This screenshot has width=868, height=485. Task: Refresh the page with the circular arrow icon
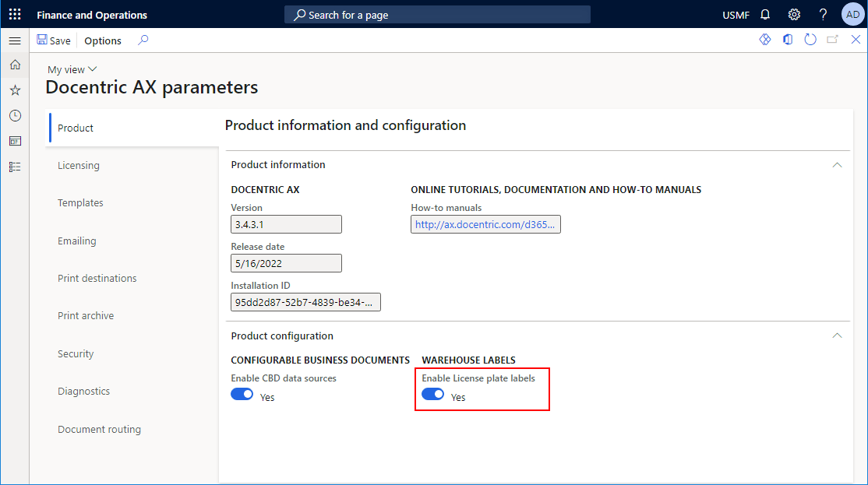point(810,40)
